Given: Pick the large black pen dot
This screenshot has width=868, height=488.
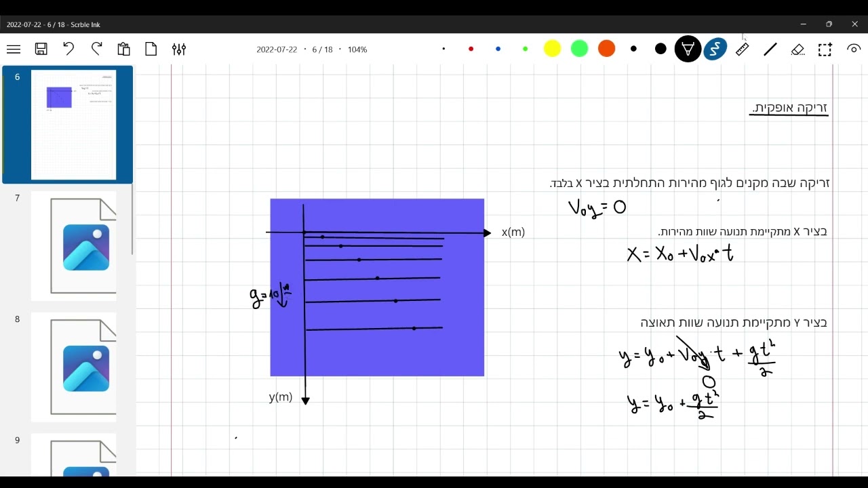Looking at the screenshot, I should pos(660,49).
